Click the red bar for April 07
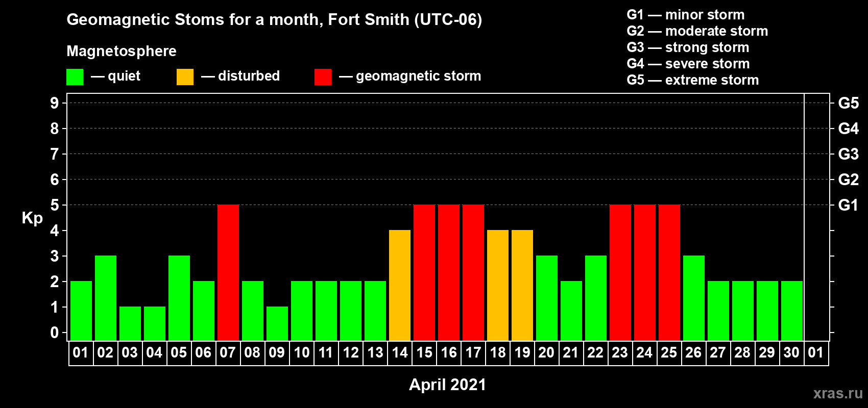This screenshot has width=868, height=408. (228, 272)
